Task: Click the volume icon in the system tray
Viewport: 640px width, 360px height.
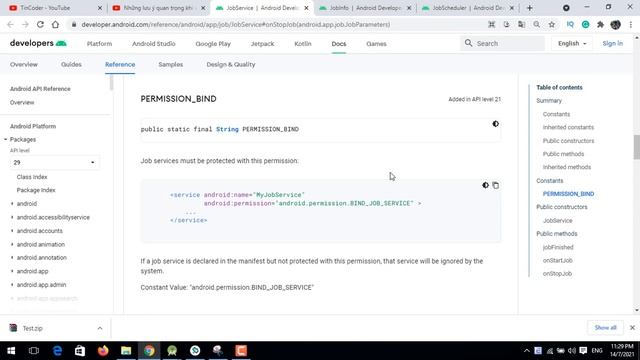Action: [572, 351]
